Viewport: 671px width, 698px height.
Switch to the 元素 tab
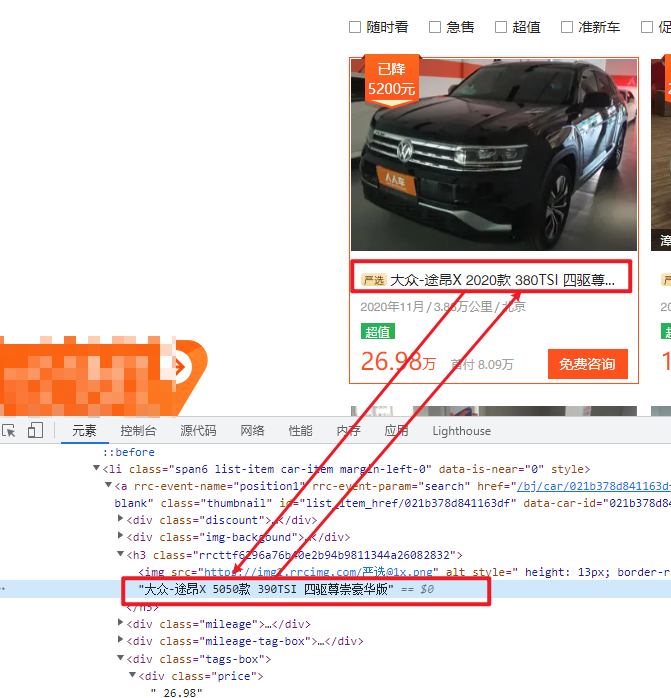[x=84, y=430]
